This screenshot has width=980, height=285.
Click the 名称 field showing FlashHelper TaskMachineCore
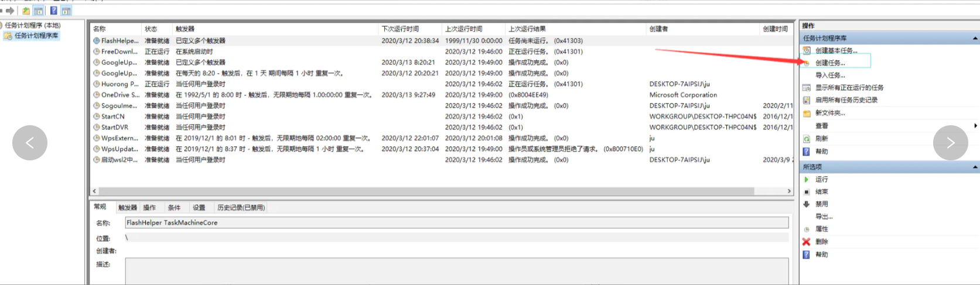(457, 223)
